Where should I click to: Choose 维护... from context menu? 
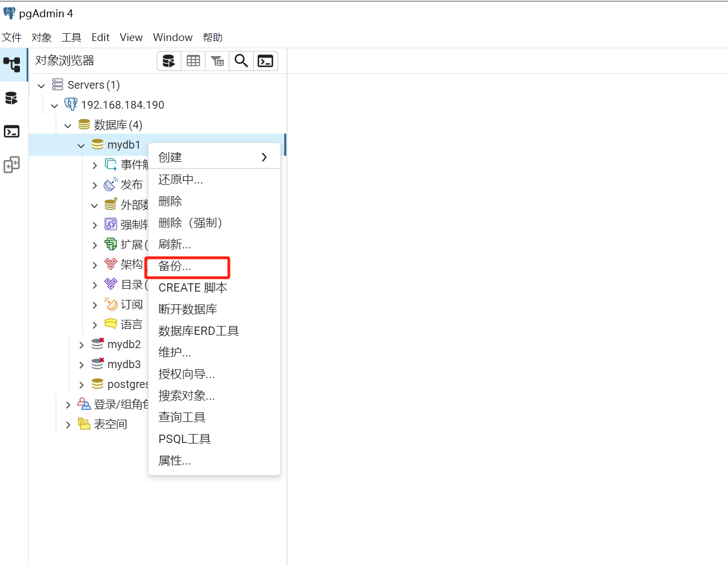point(214,353)
